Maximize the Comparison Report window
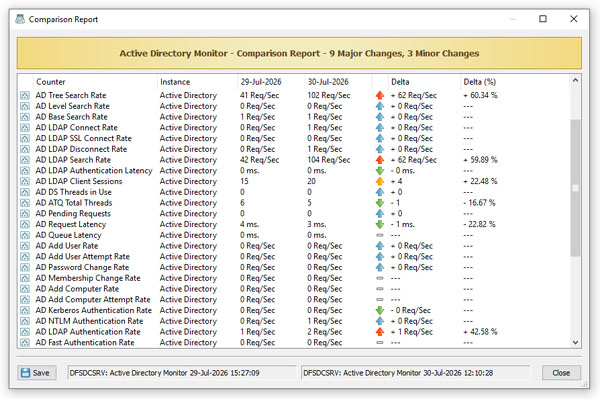Screen dimensions: 600x399 [x=543, y=19]
